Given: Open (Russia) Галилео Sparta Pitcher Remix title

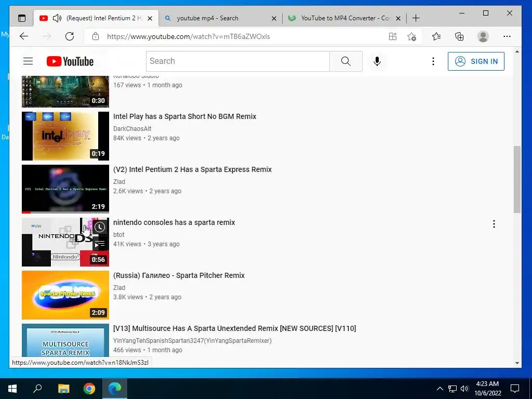Looking at the screenshot, I should coord(179,275).
